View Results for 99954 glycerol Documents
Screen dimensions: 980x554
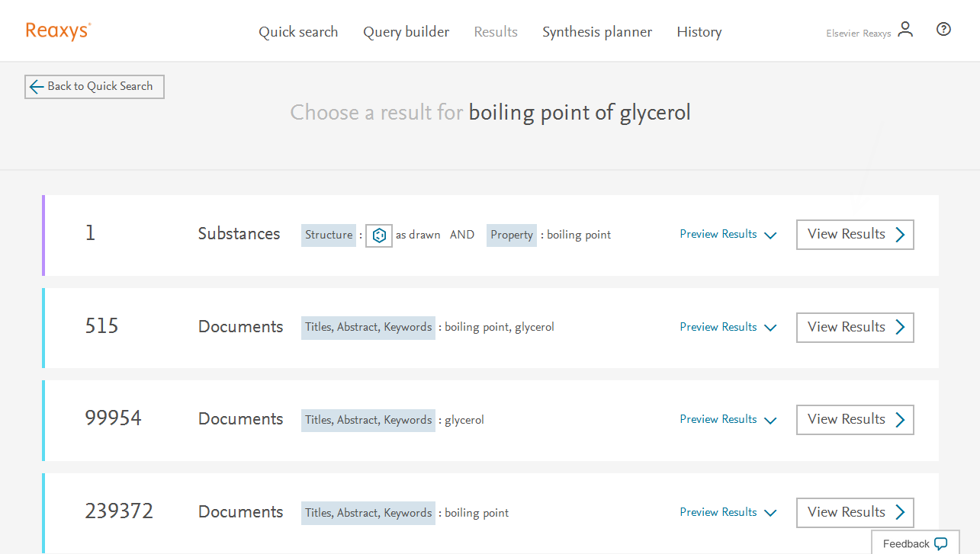pos(854,420)
